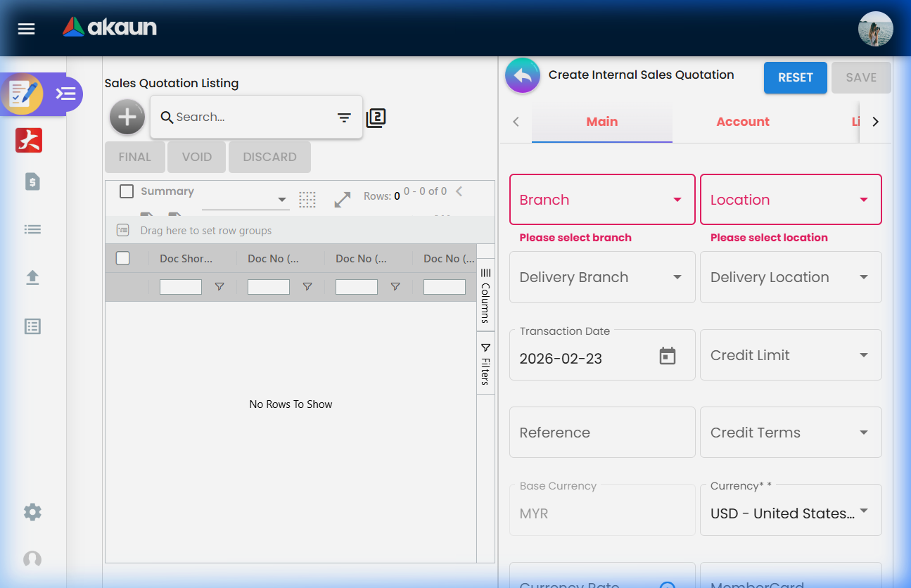911x588 pixels.
Task: Open the list view icon in sidebar
Action: [32, 229]
